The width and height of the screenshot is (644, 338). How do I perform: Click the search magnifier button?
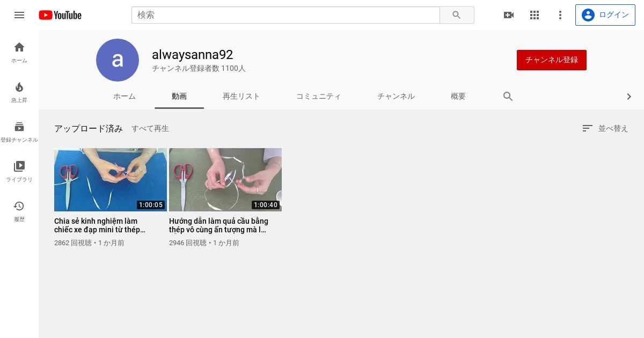tap(457, 15)
